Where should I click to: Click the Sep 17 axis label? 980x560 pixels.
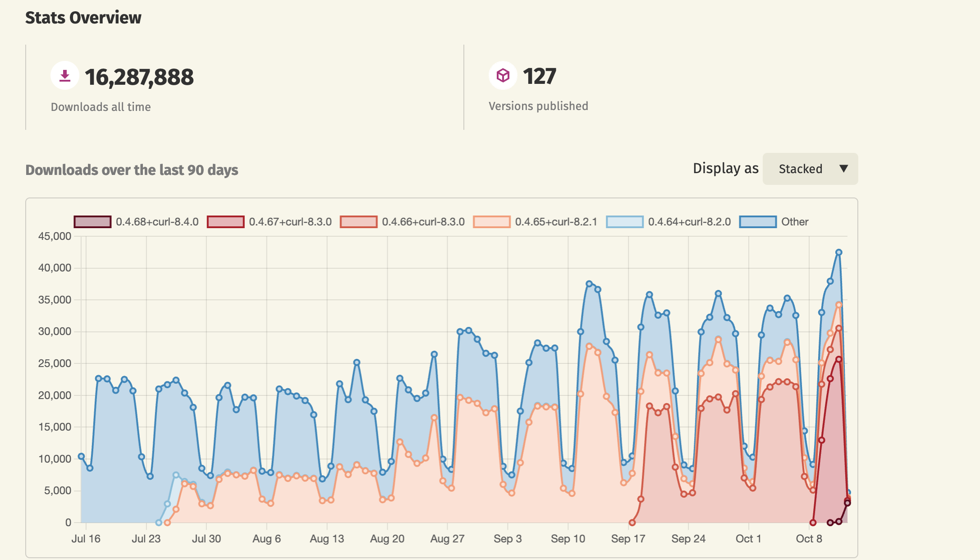tap(628, 539)
